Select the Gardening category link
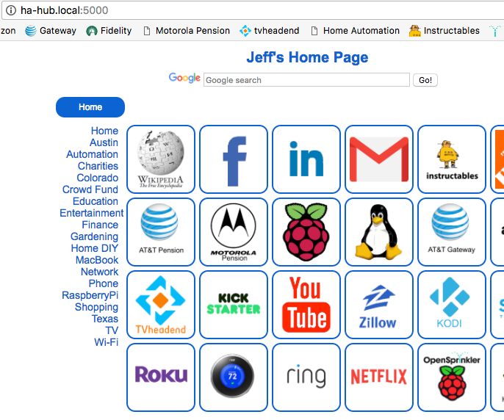Image resolution: width=504 pixels, height=420 pixels. 95,236
